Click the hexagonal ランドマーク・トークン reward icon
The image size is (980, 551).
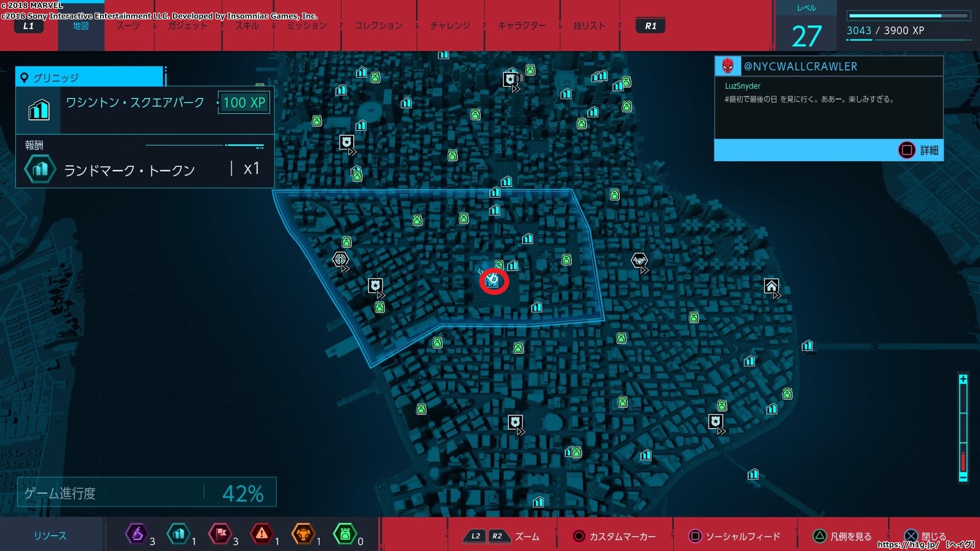(40, 169)
